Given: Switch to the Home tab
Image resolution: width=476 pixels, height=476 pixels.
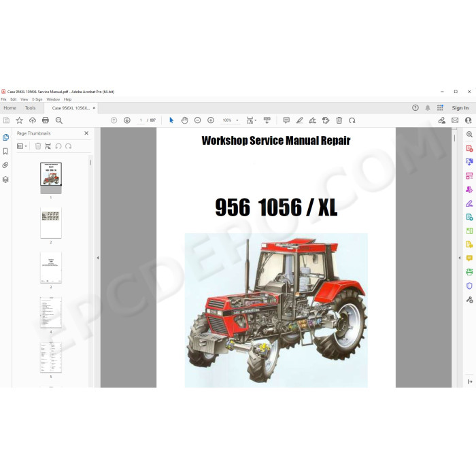Looking at the screenshot, I should tap(10, 108).
